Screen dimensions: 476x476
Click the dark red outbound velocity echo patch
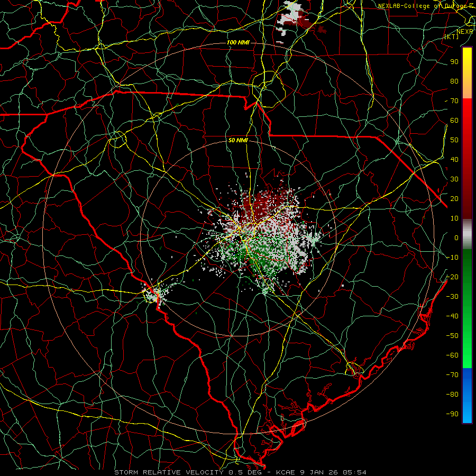pyautogui.click(x=264, y=204)
